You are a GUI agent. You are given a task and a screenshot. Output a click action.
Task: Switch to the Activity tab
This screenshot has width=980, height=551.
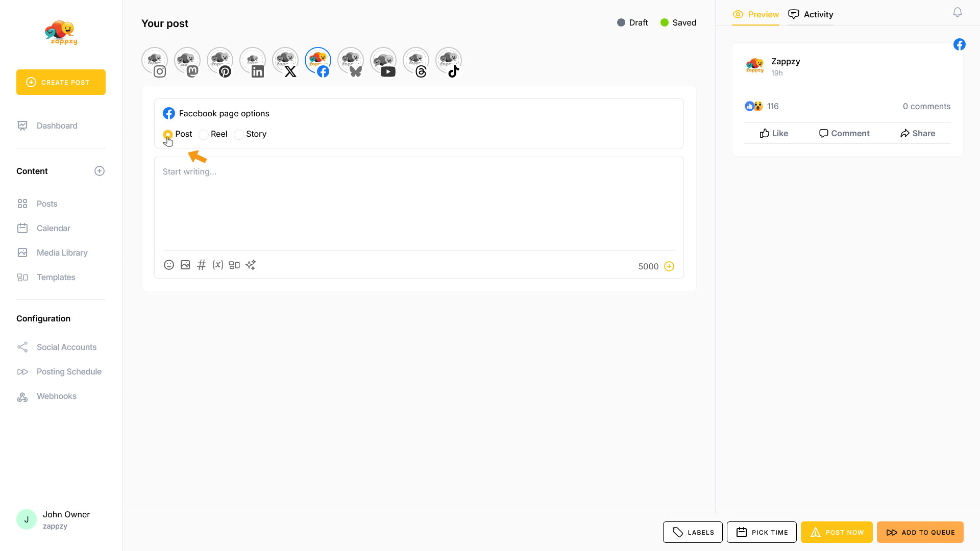[811, 14]
